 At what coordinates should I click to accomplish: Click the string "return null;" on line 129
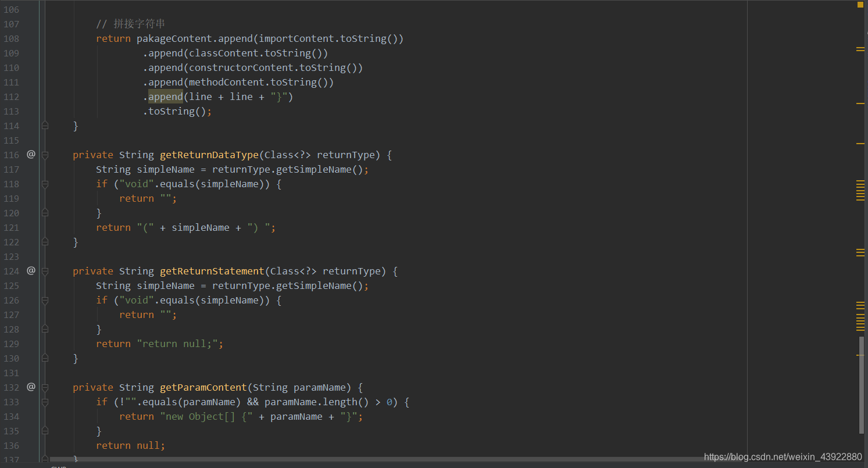[177, 344]
